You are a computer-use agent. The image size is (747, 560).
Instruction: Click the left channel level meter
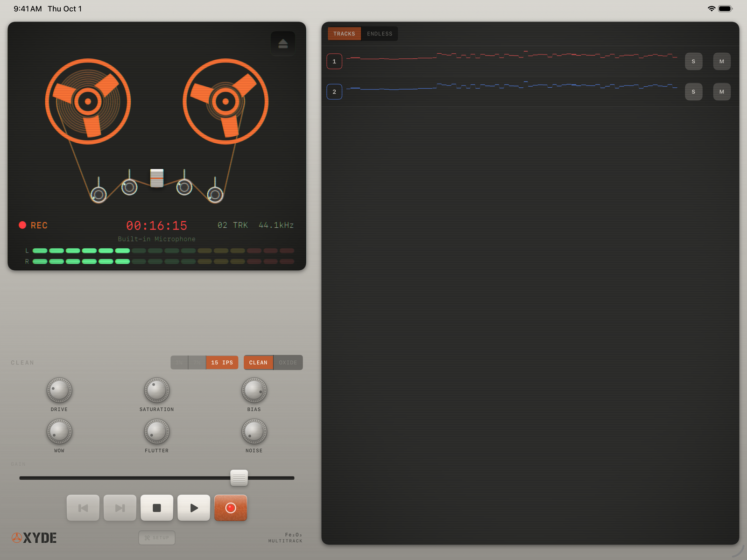[x=163, y=251]
